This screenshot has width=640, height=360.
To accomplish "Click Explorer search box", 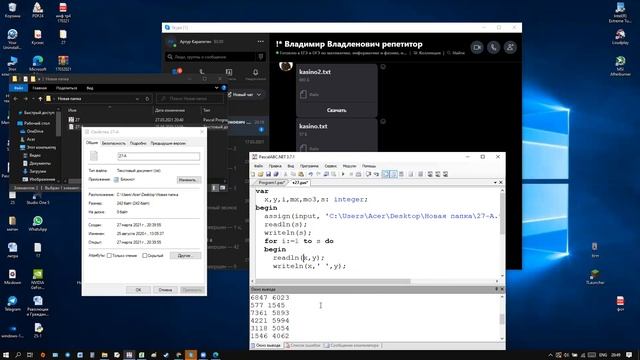I will pos(190,99).
